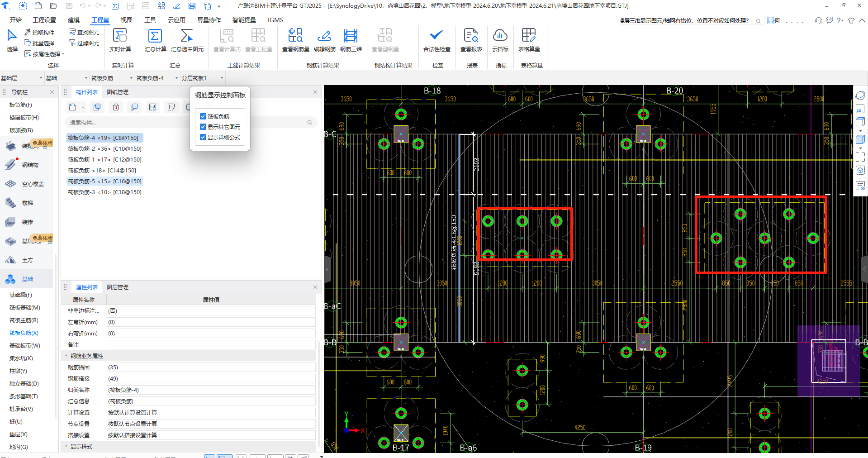Open the 云应用 menu tab
This screenshot has height=458, width=868.
[x=177, y=20]
